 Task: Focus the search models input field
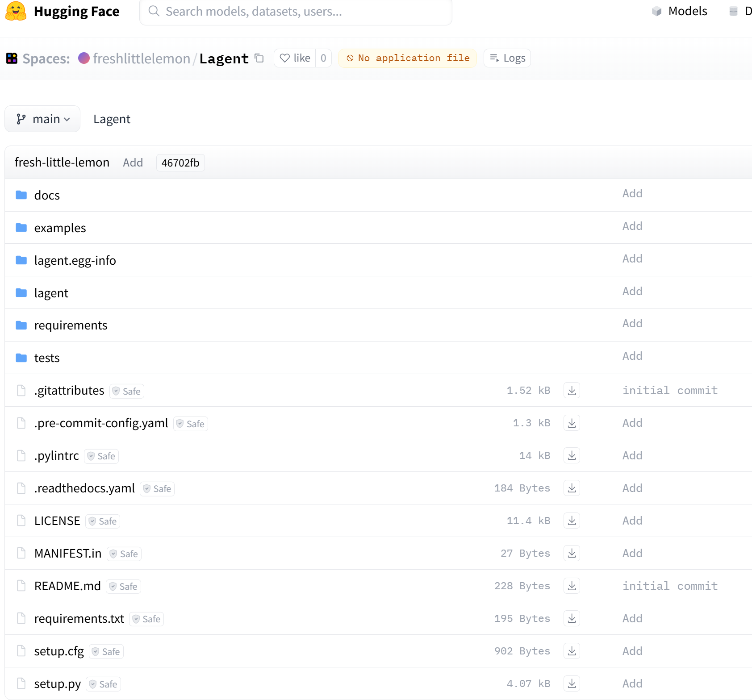(296, 12)
